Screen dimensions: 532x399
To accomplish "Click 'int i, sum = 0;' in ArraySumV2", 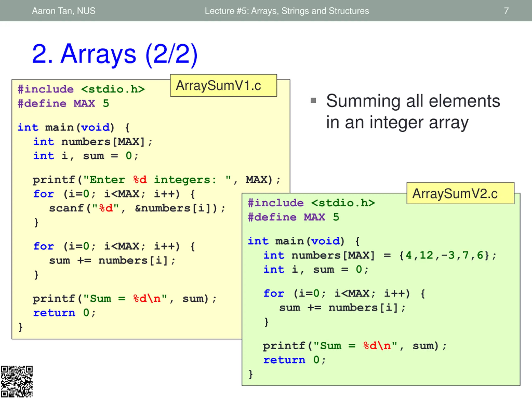I will 316,270.
